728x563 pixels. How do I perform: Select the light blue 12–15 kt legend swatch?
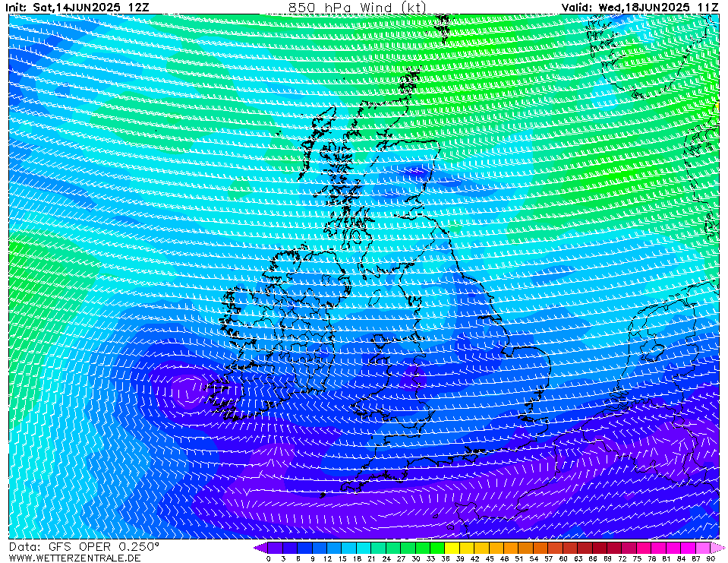pos(334,548)
